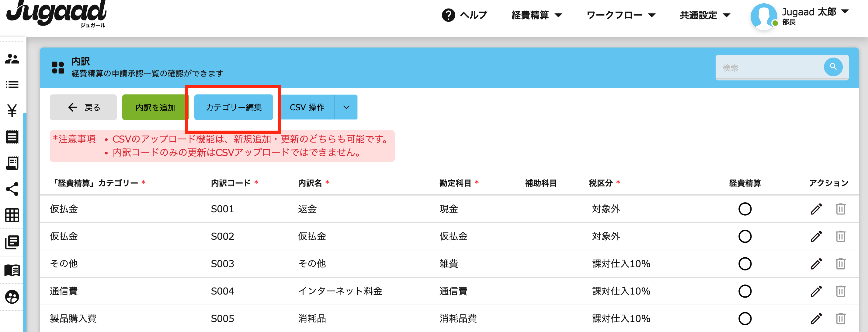Delete the S005 消耗品 row

point(840,318)
